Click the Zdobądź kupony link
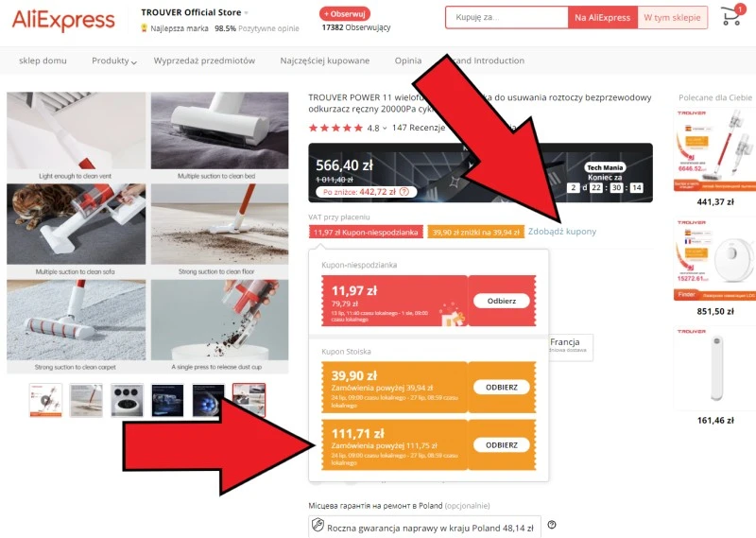 [562, 232]
